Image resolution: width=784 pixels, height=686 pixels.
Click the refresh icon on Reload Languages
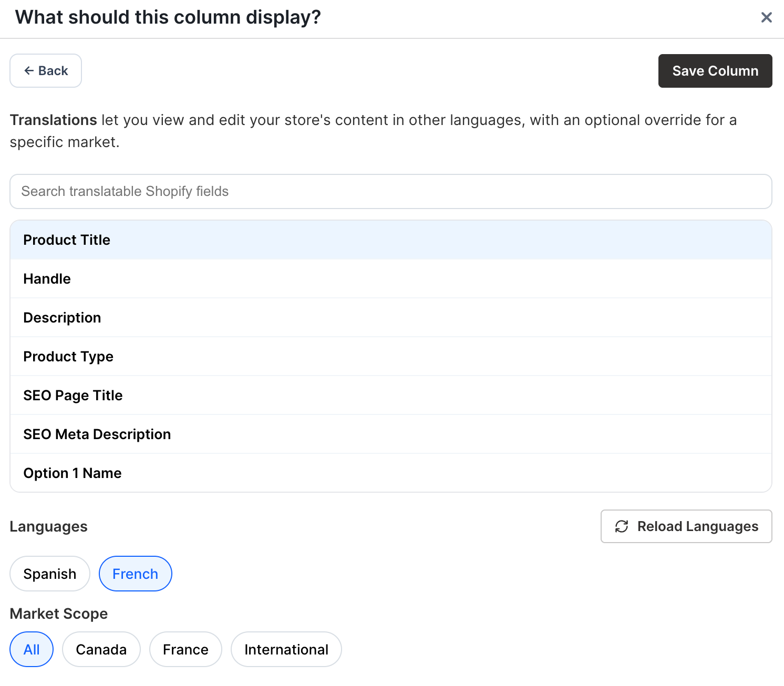tap(622, 526)
